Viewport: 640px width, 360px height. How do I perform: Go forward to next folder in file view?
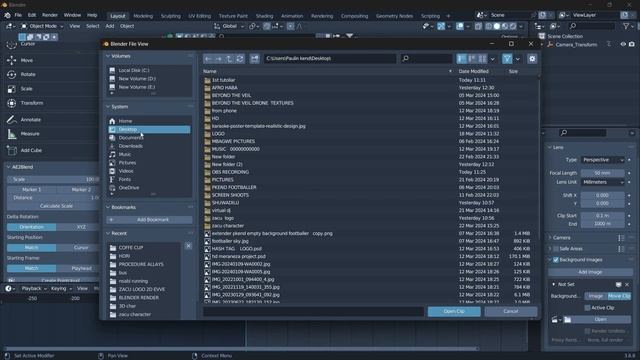(219, 59)
